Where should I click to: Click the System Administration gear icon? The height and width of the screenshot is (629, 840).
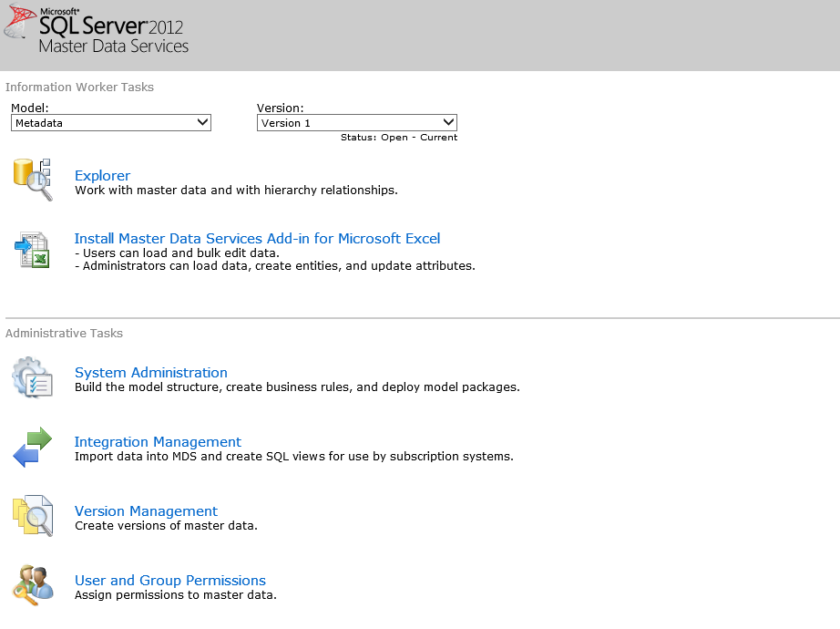[x=33, y=377]
